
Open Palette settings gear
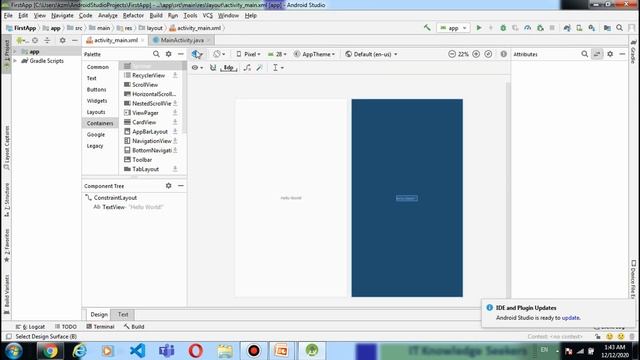click(169, 54)
